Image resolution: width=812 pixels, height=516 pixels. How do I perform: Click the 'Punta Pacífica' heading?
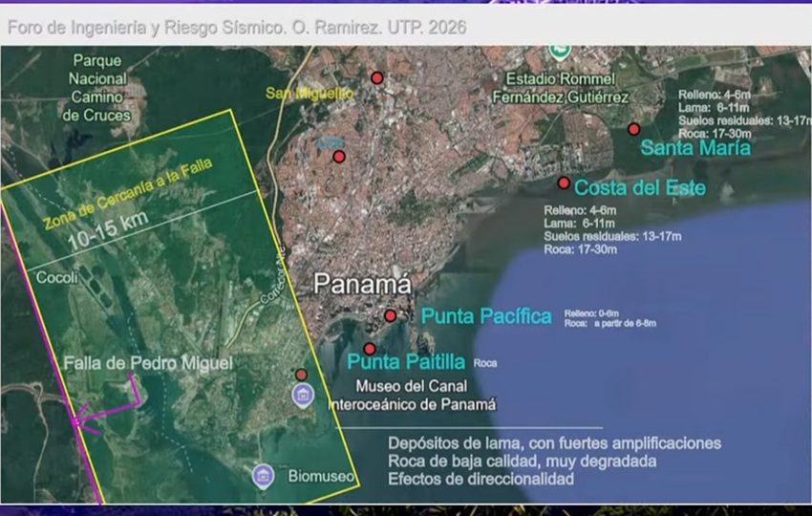click(x=486, y=316)
